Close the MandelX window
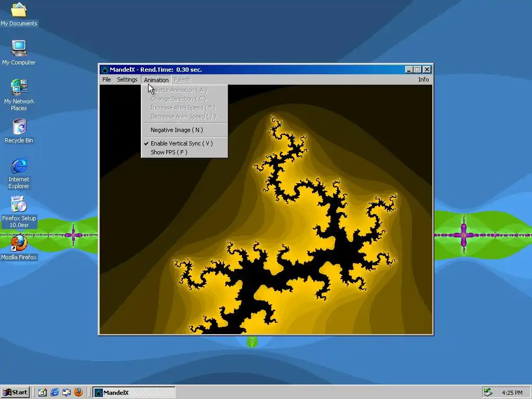This screenshot has height=399, width=532. point(427,70)
